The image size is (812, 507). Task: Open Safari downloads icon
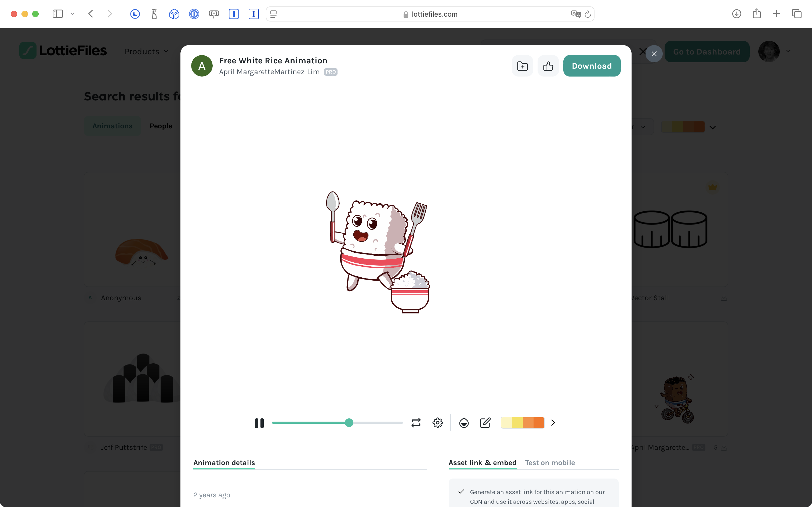pos(736,14)
